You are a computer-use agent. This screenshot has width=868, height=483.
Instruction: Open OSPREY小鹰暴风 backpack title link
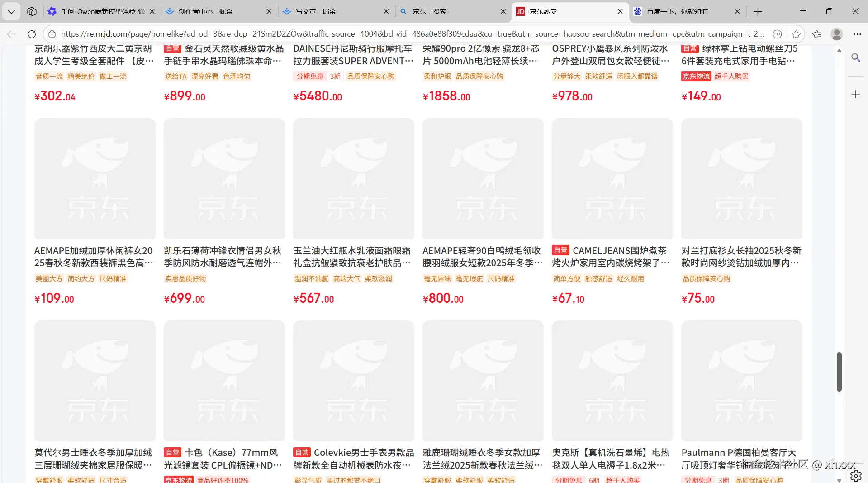[x=611, y=55]
